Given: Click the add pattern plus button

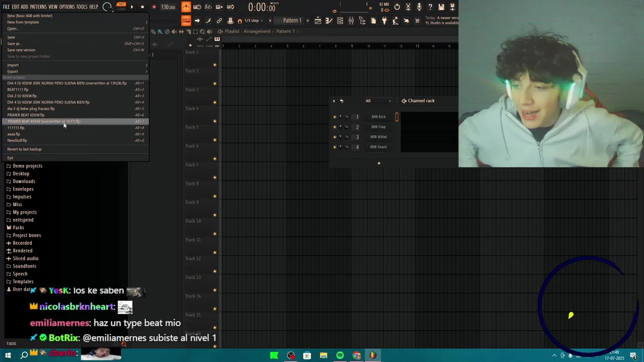Looking at the screenshot, I should 308,21.
